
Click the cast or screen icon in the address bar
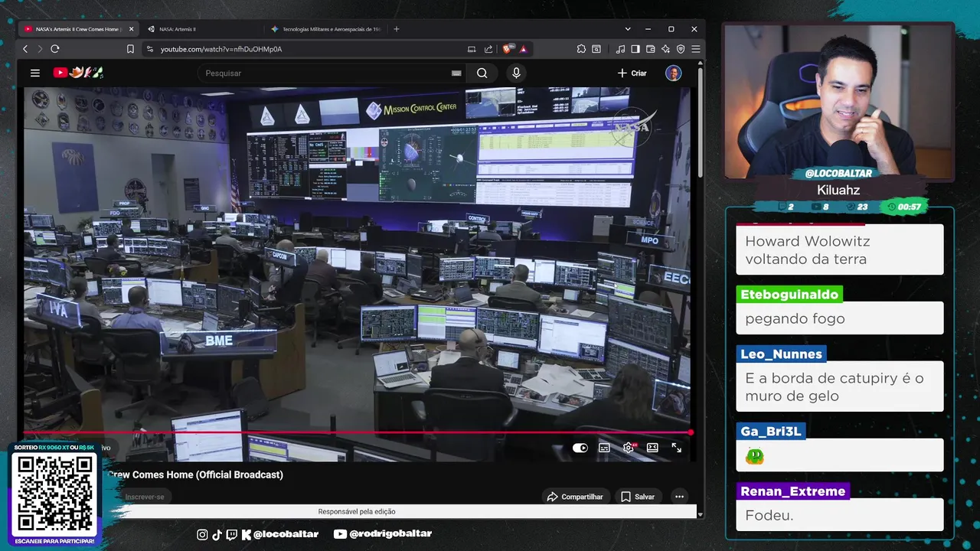point(472,49)
